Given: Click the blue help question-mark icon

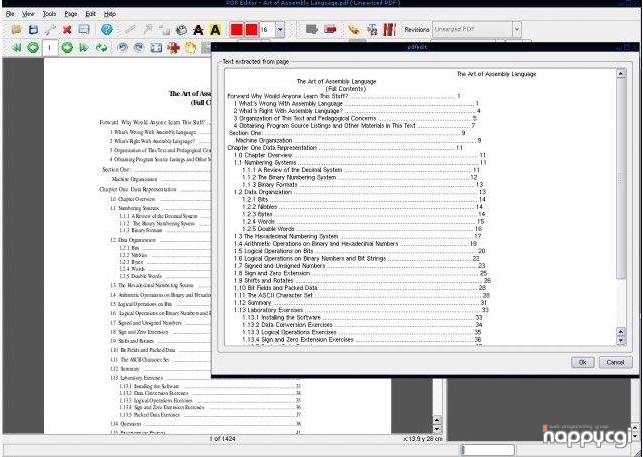Looking at the screenshot, I should pos(107,30).
